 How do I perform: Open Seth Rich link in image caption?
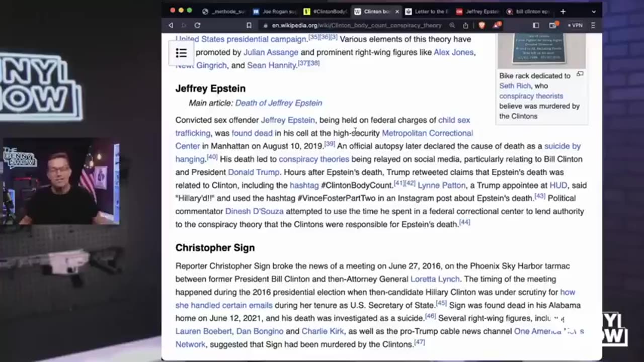(x=515, y=86)
